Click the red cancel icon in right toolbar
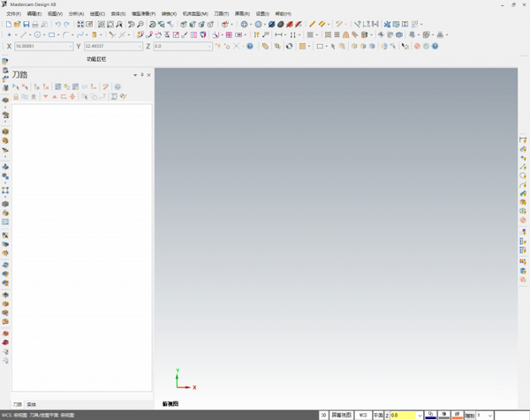 pyautogui.click(x=523, y=220)
